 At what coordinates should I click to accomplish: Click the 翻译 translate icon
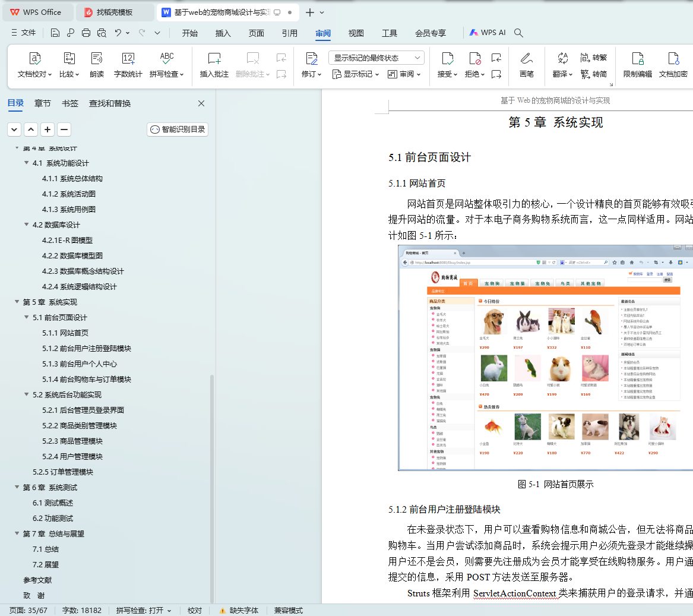[562, 58]
